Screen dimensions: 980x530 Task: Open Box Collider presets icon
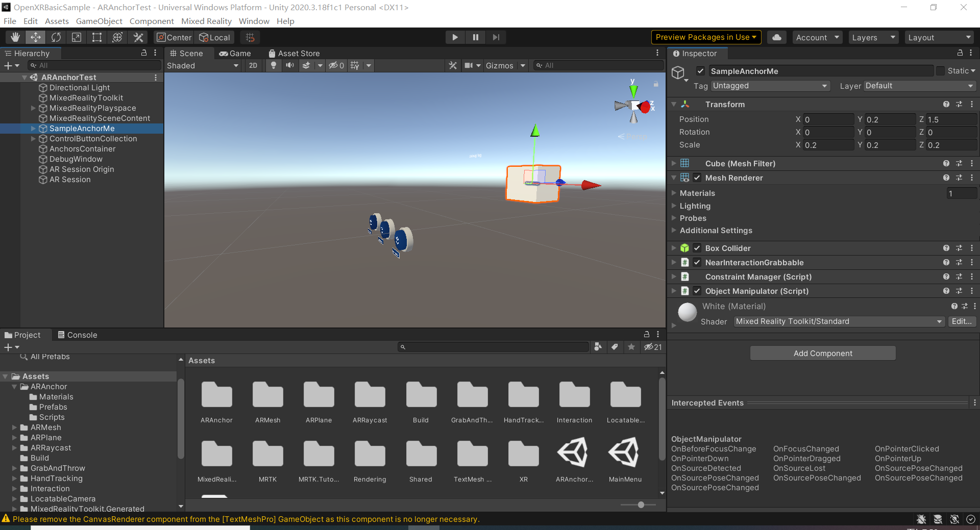click(x=959, y=248)
